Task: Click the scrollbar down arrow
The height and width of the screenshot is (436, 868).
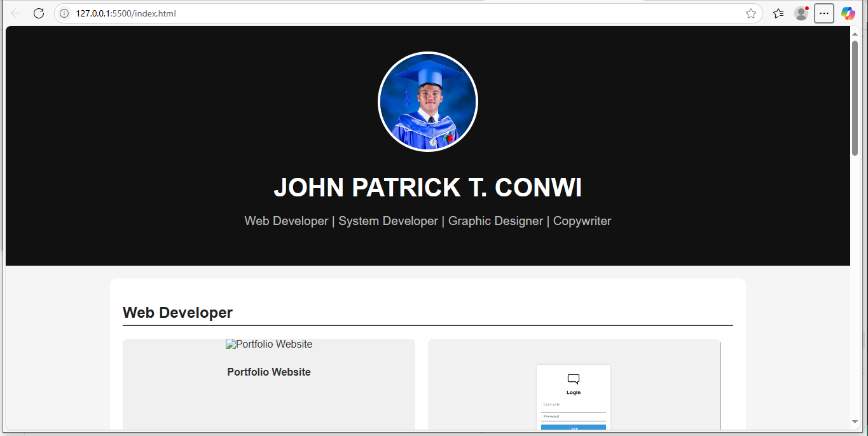Action: pos(855,422)
